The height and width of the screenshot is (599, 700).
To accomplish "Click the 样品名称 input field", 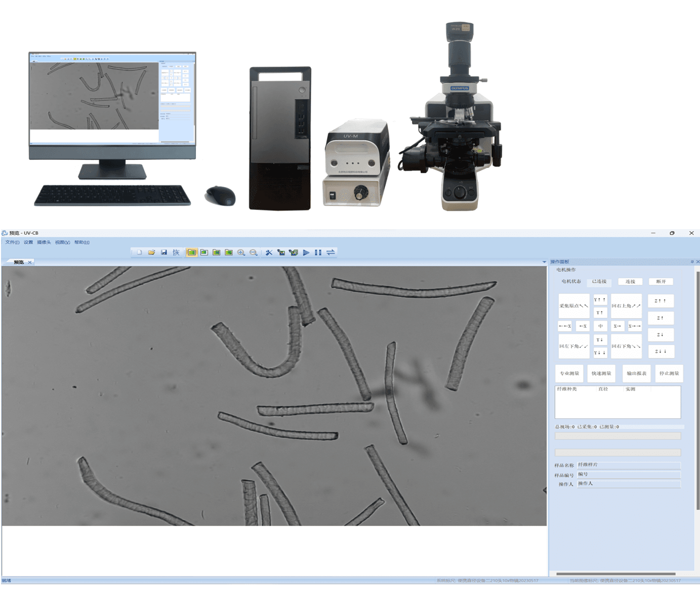I will point(629,465).
